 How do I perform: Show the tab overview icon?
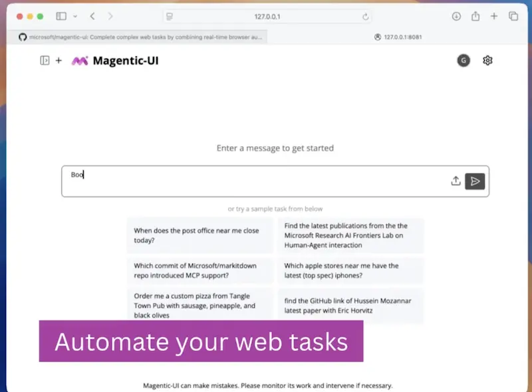(x=513, y=16)
